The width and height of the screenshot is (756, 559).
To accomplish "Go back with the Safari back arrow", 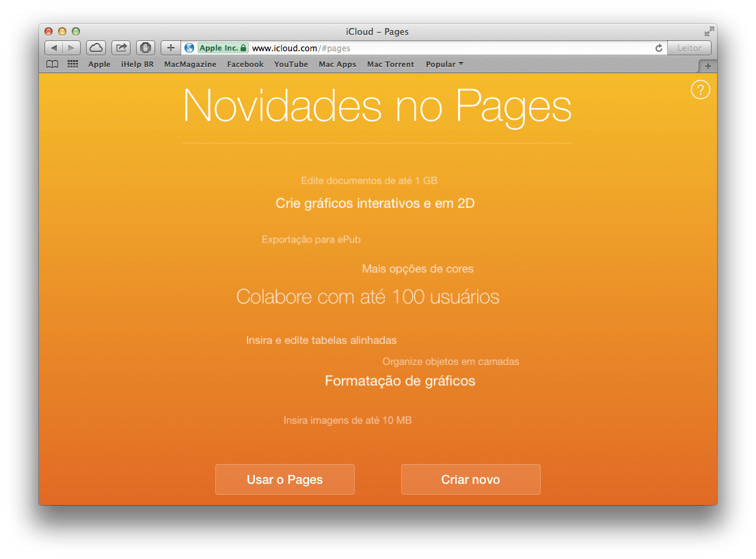I will pyautogui.click(x=53, y=48).
